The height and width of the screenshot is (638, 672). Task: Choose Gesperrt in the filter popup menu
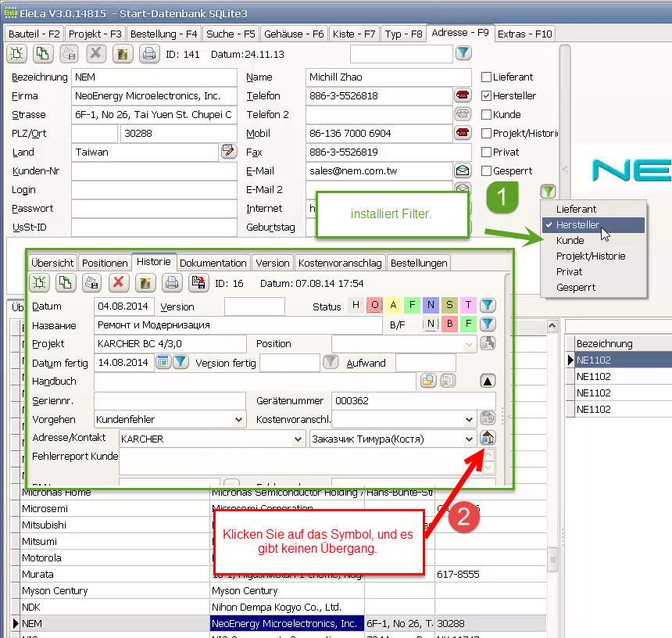point(593,287)
